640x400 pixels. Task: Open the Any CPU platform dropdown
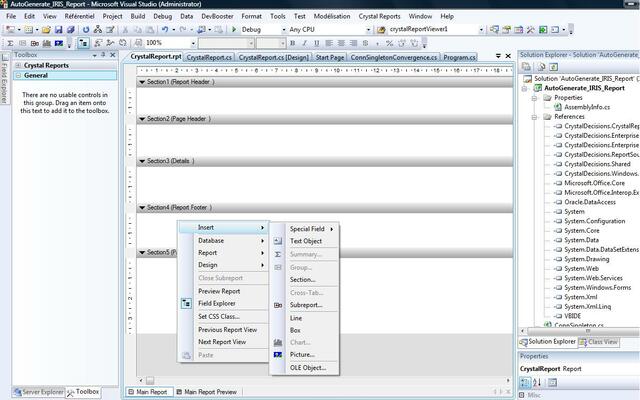coord(368,30)
